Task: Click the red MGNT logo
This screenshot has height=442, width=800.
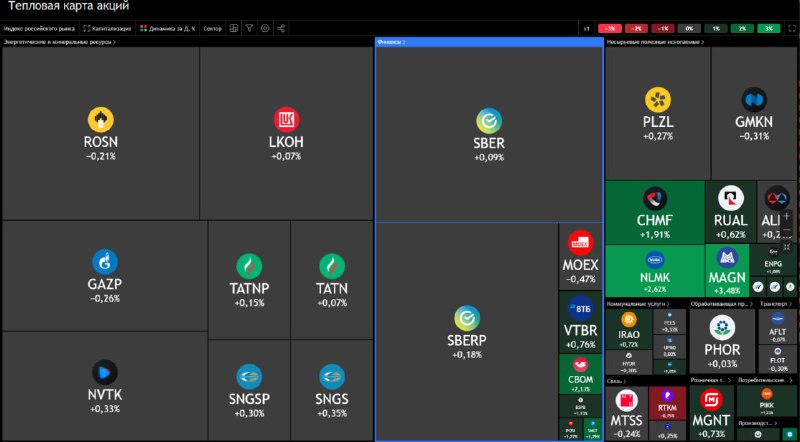Action: coord(711,401)
